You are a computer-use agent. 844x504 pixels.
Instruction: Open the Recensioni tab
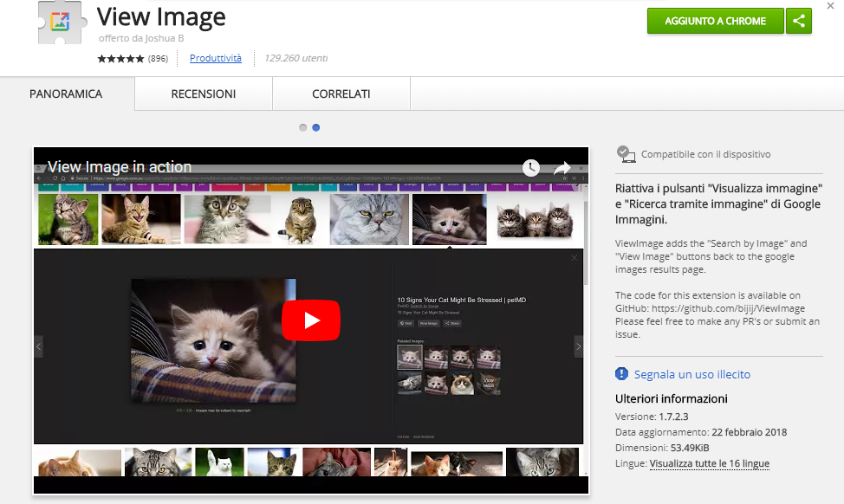coord(204,94)
